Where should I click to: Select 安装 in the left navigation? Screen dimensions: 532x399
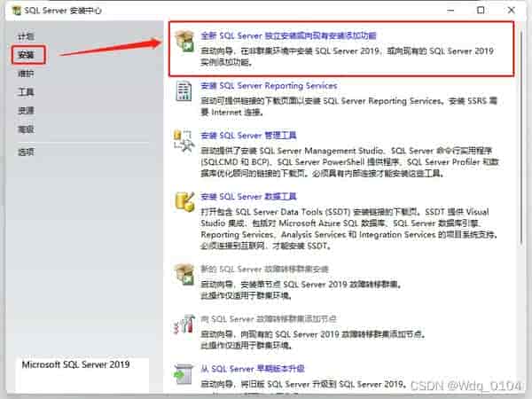tap(26, 55)
